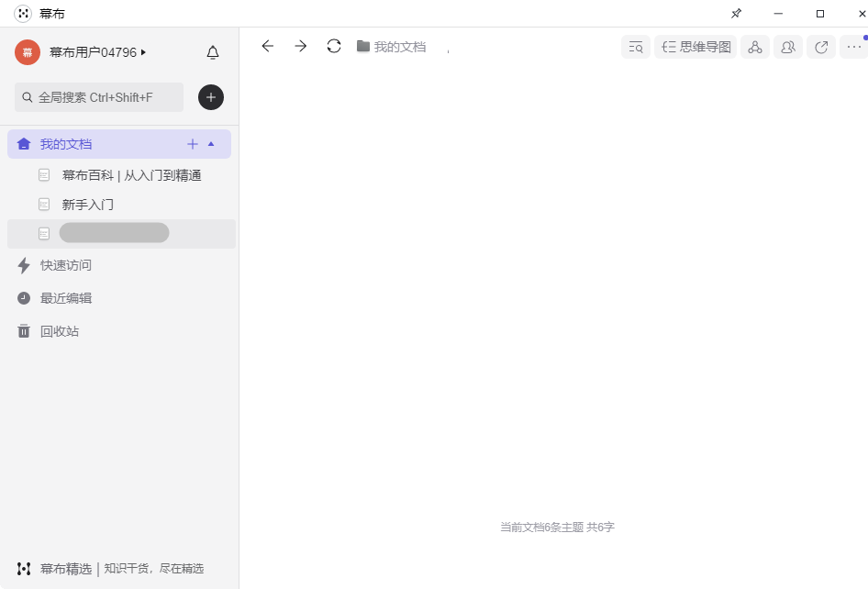Screen dimensions: 868x589
Task: Open the more options ellipsis menu
Action: [x=854, y=47]
